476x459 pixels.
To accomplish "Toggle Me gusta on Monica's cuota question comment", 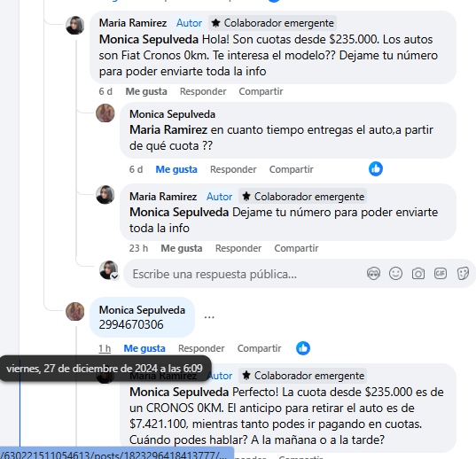I will pos(176,169).
